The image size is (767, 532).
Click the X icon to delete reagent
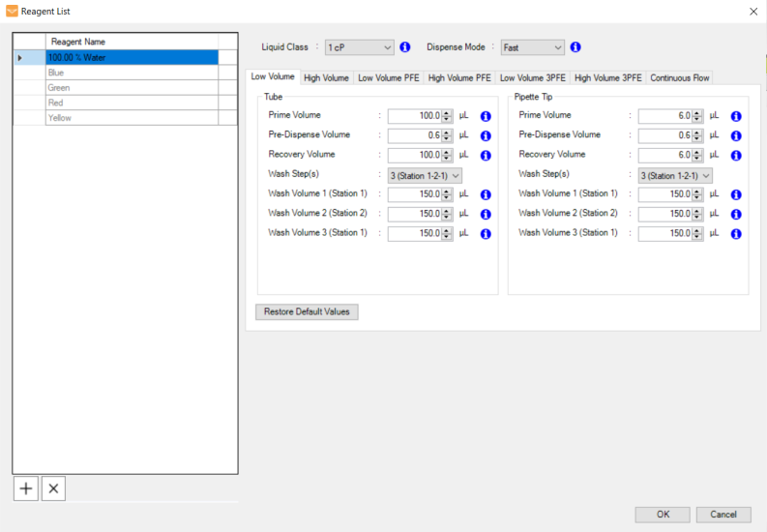(54, 489)
